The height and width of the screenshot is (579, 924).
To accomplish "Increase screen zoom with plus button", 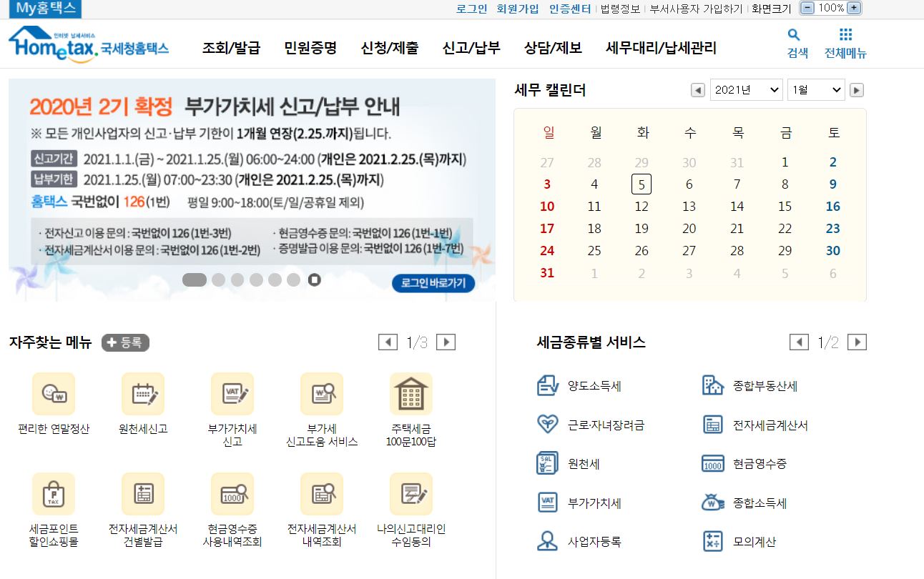I will (854, 8).
